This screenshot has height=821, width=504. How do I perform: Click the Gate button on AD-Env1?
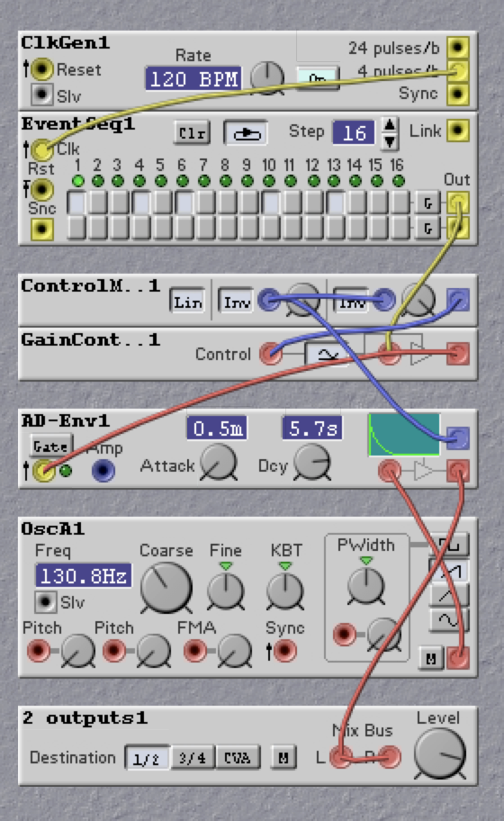click(x=50, y=447)
